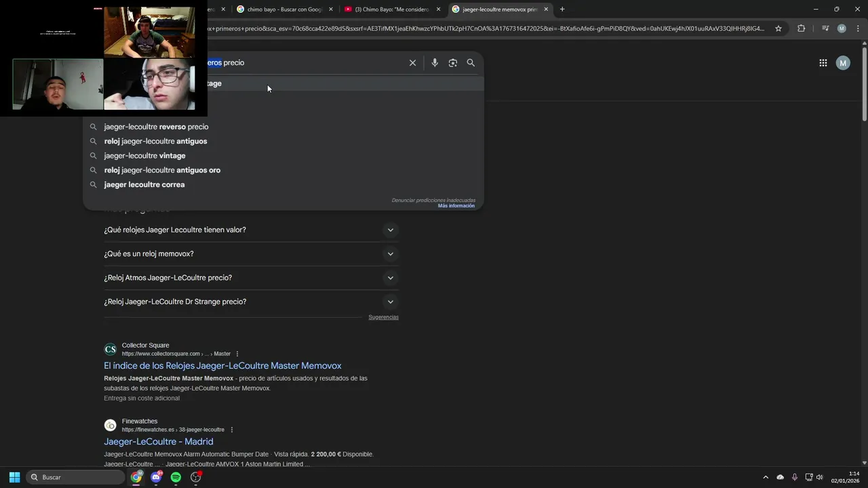Close the Chimo Bayo YouTube tab
This screenshot has width=868, height=488.
tap(438, 9)
